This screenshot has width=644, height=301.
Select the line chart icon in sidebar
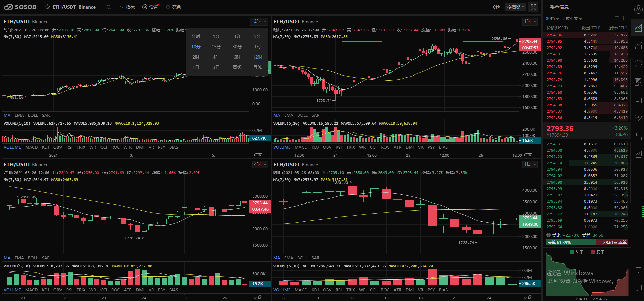pyautogui.click(x=638, y=28)
